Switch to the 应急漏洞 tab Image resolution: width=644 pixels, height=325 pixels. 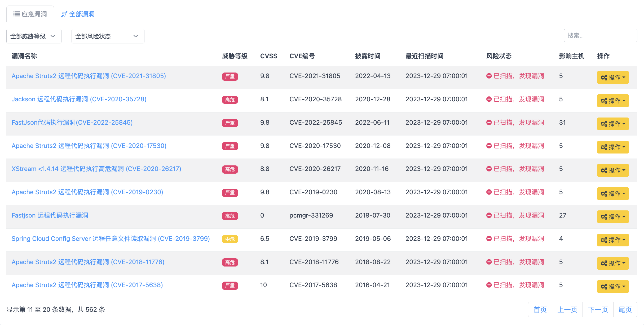(30, 14)
